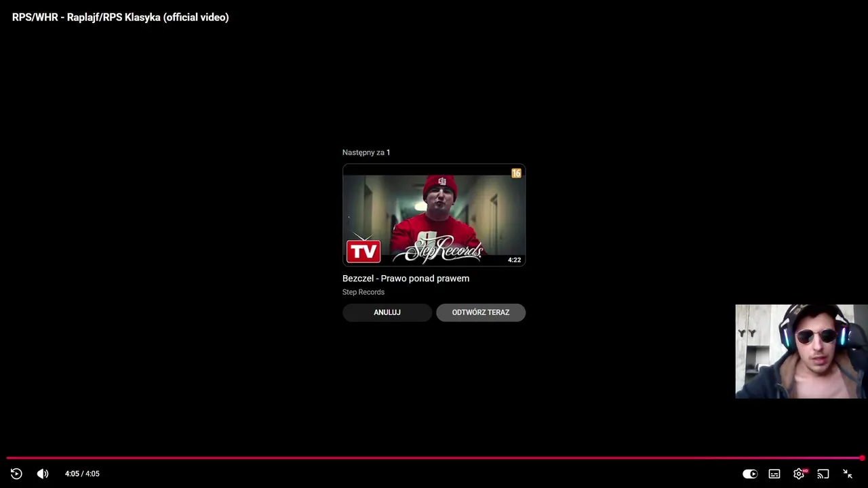The image size is (868, 488).
Task: Play next video with ODTWÓRZ TERAZ
Action: [x=481, y=312]
